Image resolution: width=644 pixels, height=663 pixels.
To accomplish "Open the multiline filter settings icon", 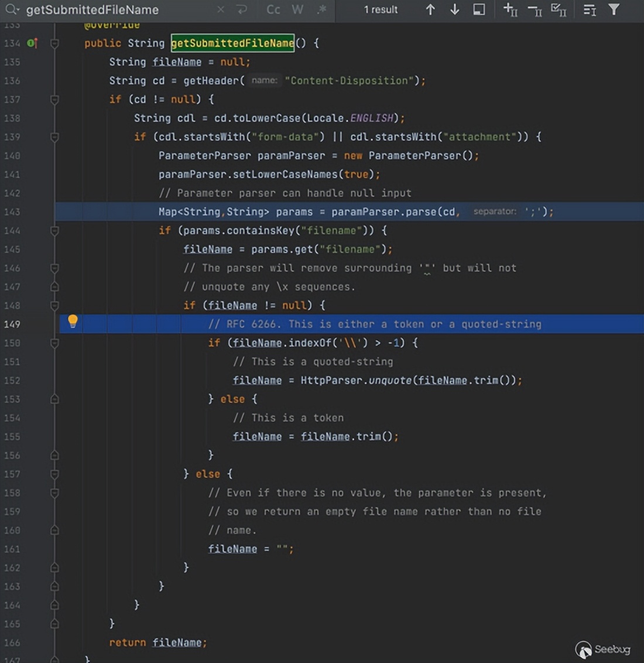I will click(590, 10).
